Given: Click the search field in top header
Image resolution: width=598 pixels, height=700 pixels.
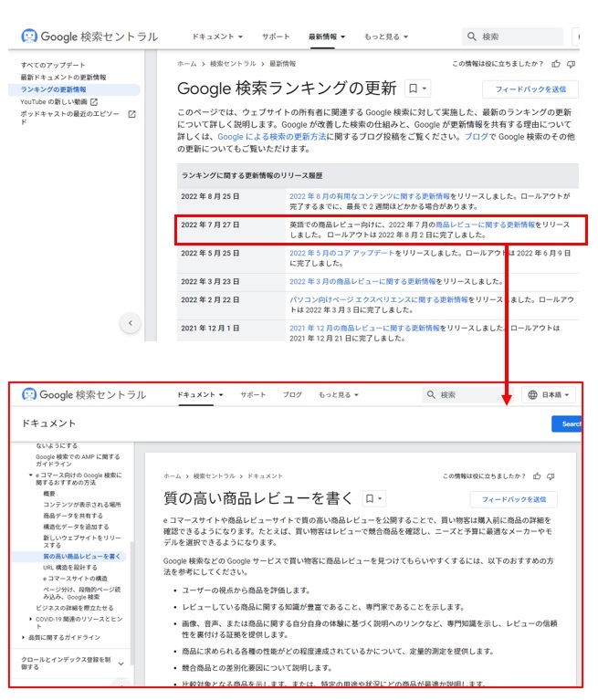Looking at the screenshot, I should [x=513, y=37].
